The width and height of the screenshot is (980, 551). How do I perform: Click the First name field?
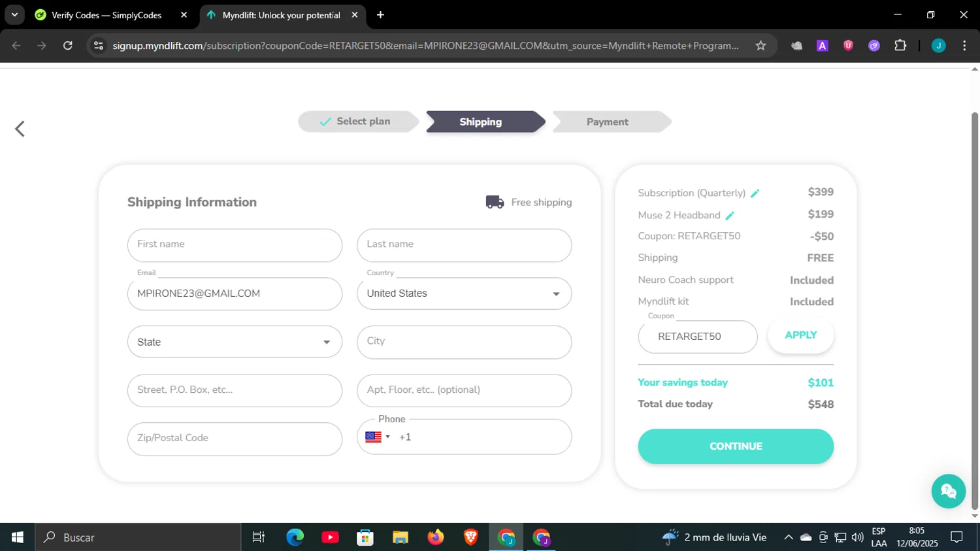[x=235, y=245]
